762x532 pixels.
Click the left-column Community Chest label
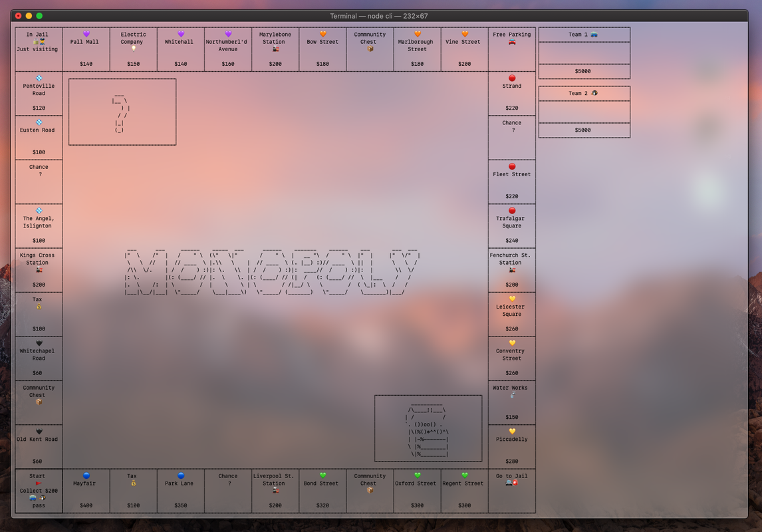click(x=39, y=391)
